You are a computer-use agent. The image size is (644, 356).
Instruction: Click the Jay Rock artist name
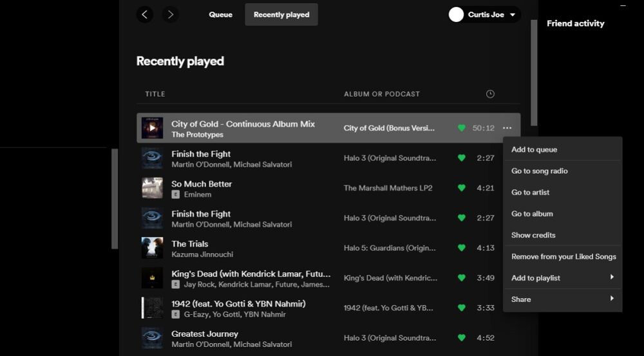pyautogui.click(x=199, y=285)
